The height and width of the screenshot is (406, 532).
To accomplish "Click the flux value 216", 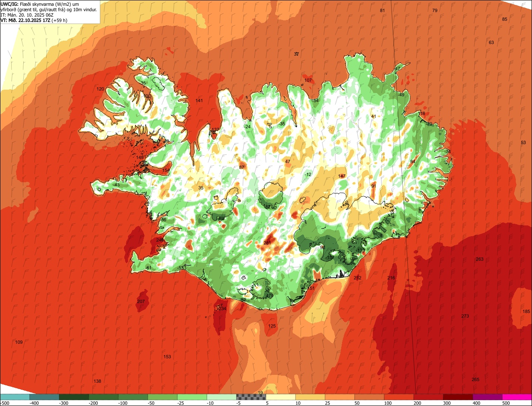I will (391, 278).
